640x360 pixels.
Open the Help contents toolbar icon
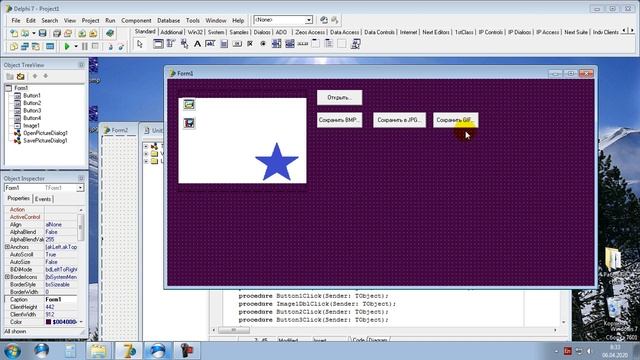click(109, 33)
